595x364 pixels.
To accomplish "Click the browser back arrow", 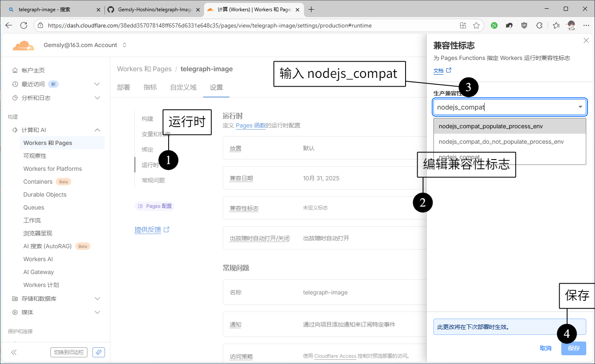I will point(9,25).
